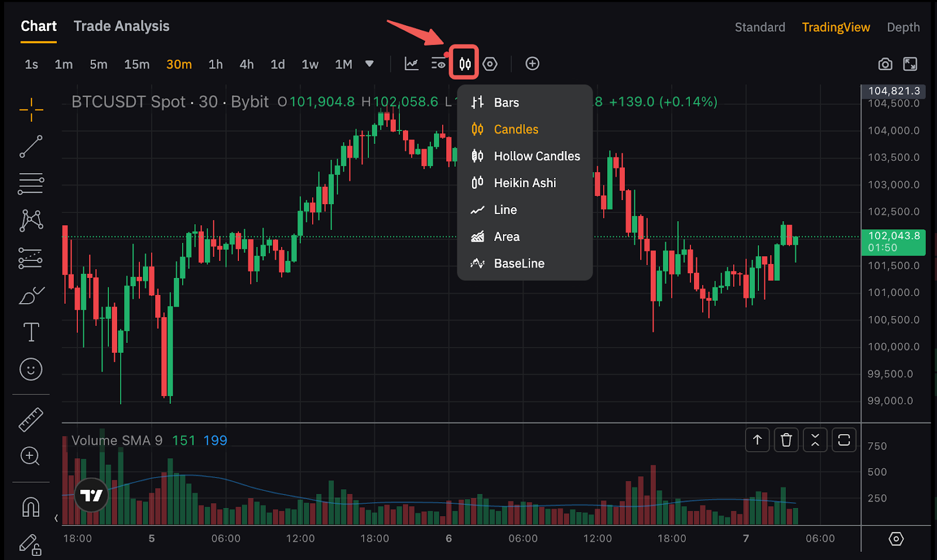This screenshot has height=560, width=937.
Task: Click the 102,043.8 current price label
Action: (x=893, y=242)
